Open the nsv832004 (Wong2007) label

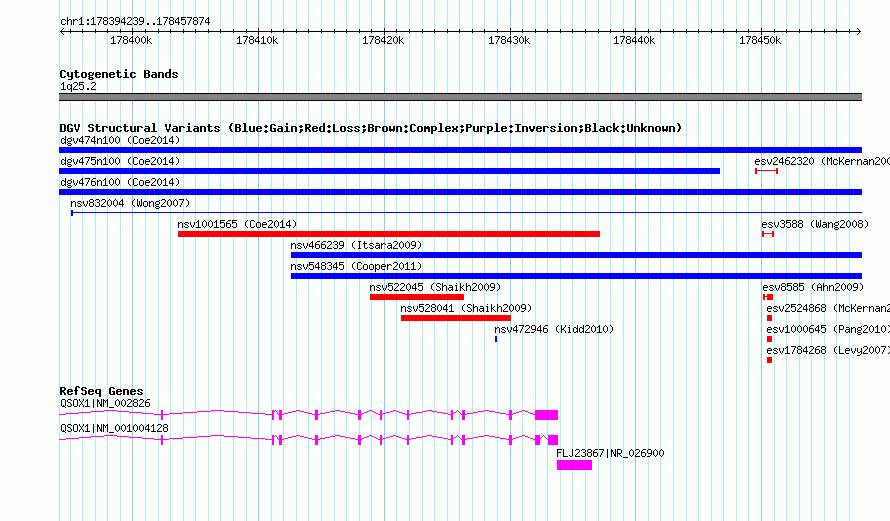130,203
